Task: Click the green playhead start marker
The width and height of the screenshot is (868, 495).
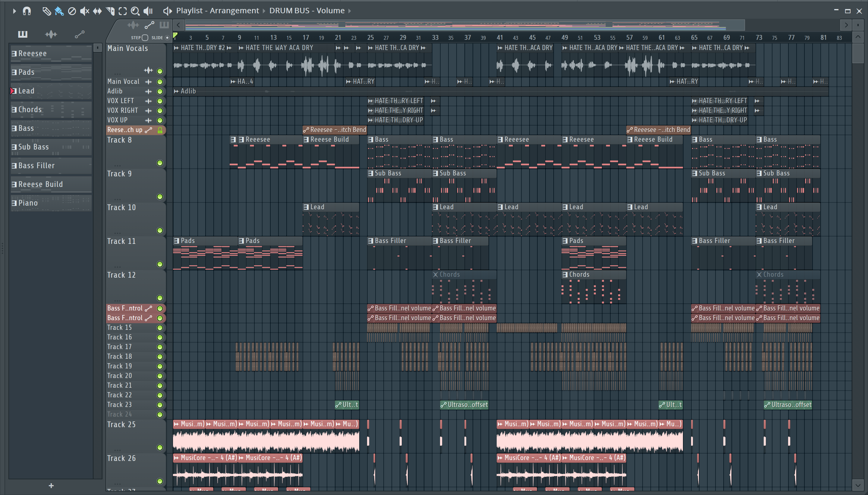Action: (175, 36)
